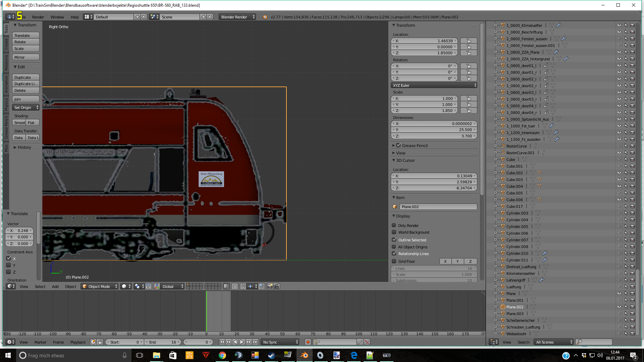The image size is (644, 362).
Task: Disable the Outline Selected checkbox
Action: coord(394,240)
